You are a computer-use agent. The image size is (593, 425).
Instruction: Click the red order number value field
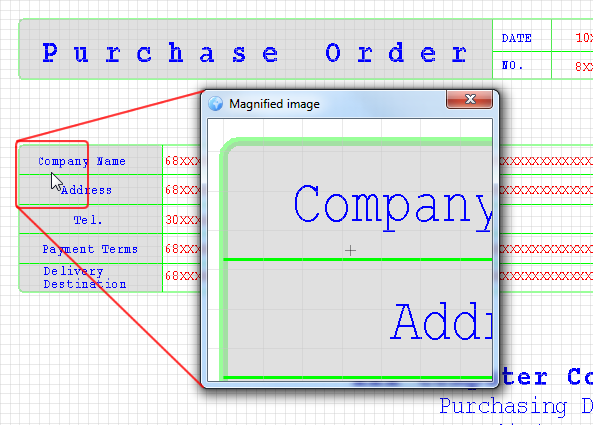(572, 66)
